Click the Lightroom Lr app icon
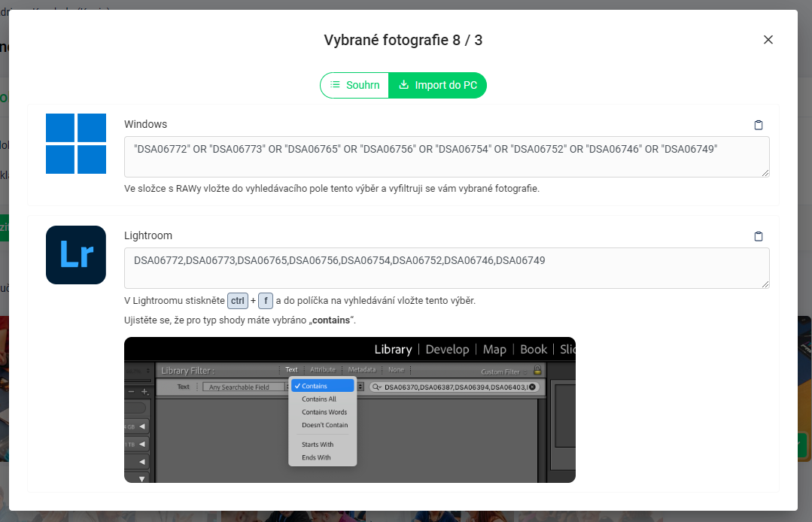This screenshot has width=812, height=522. click(x=76, y=255)
